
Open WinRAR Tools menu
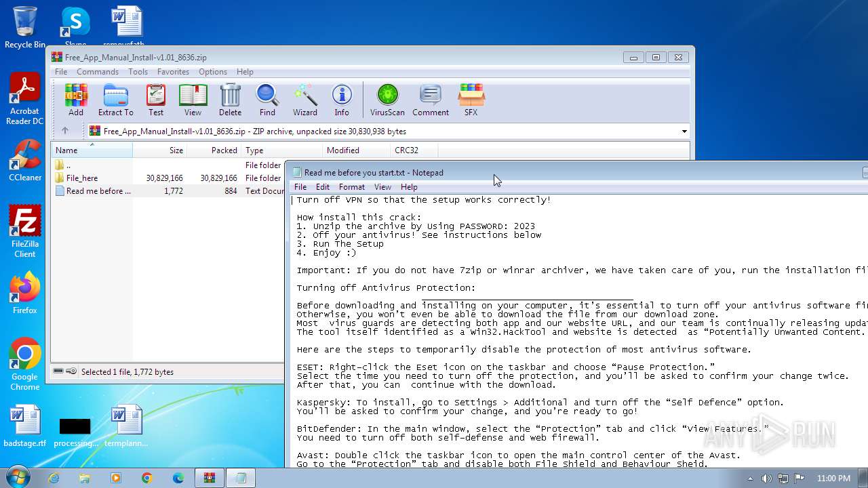click(x=138, y=72)
